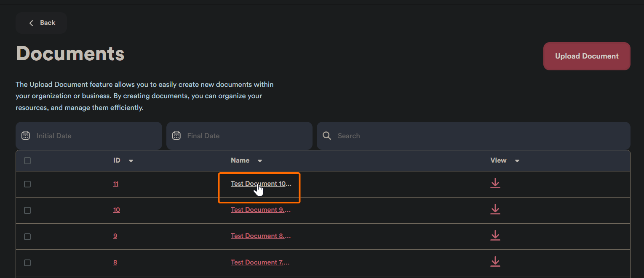
Task: Download the document with ID 8
Action: click(x=495, y=262)
